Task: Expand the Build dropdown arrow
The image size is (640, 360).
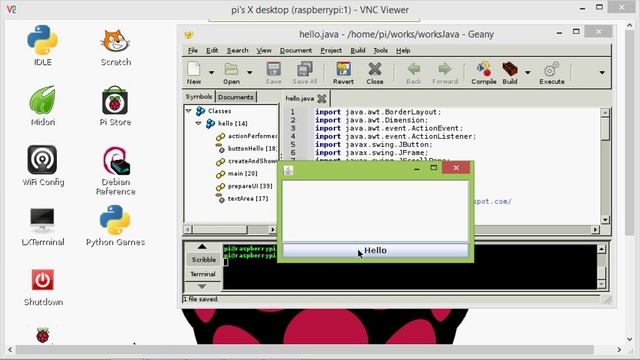Action: [527, 73]
